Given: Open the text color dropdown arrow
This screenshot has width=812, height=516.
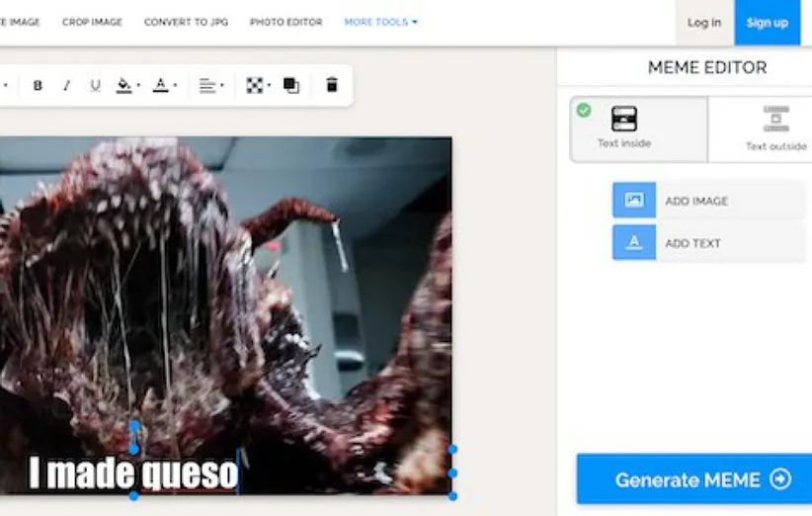Looking at the screenshot, I should [x=175, y=87].
